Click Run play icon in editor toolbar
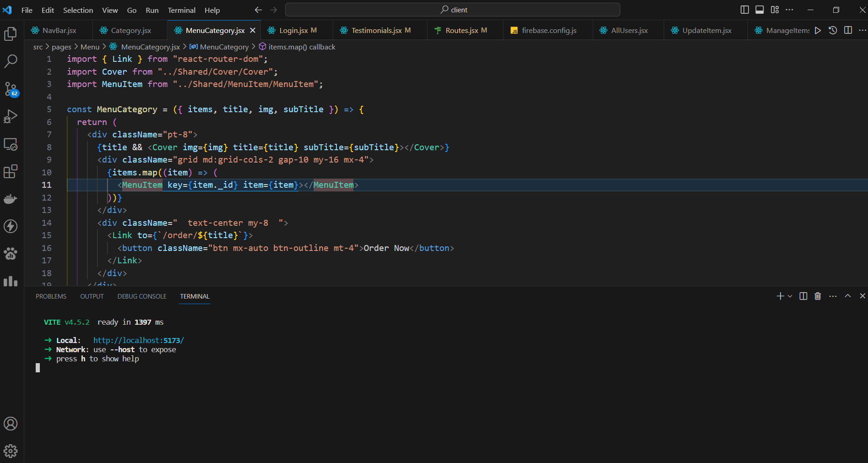This screenshot has width=868, height=463. (818, 30)
